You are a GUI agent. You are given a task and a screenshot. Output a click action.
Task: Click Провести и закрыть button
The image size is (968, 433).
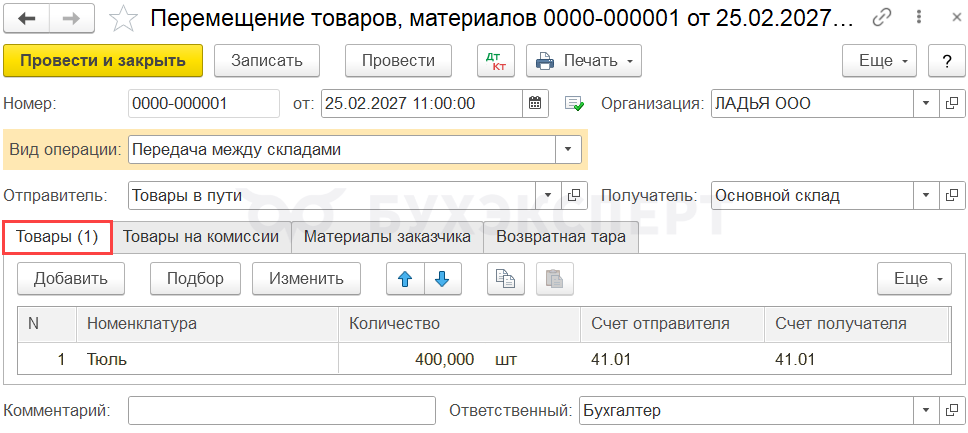pyautogui.click(x=103, y=61)
